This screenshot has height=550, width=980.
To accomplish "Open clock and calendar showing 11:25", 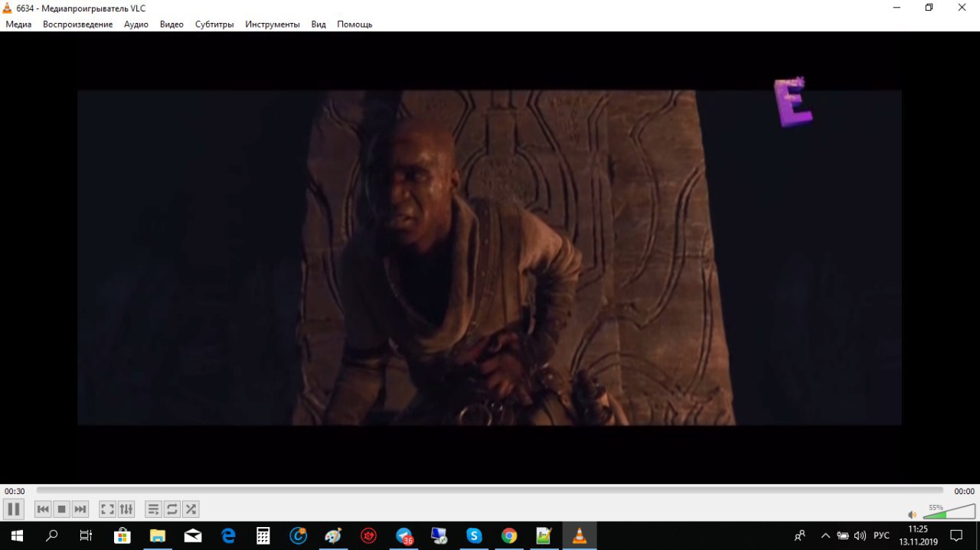I will 918,535.
